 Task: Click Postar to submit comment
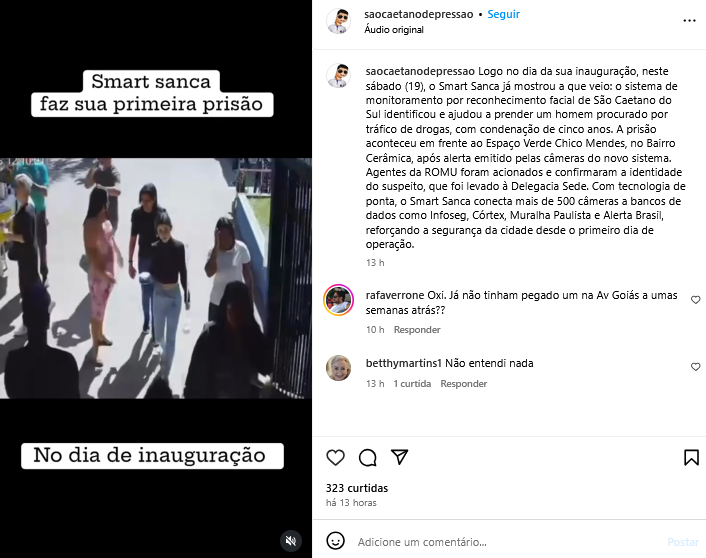point(683,542)
